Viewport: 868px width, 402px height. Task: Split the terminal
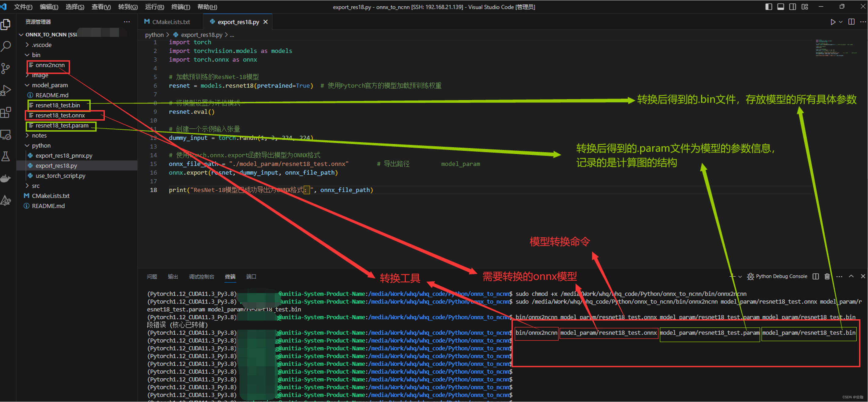816,276
